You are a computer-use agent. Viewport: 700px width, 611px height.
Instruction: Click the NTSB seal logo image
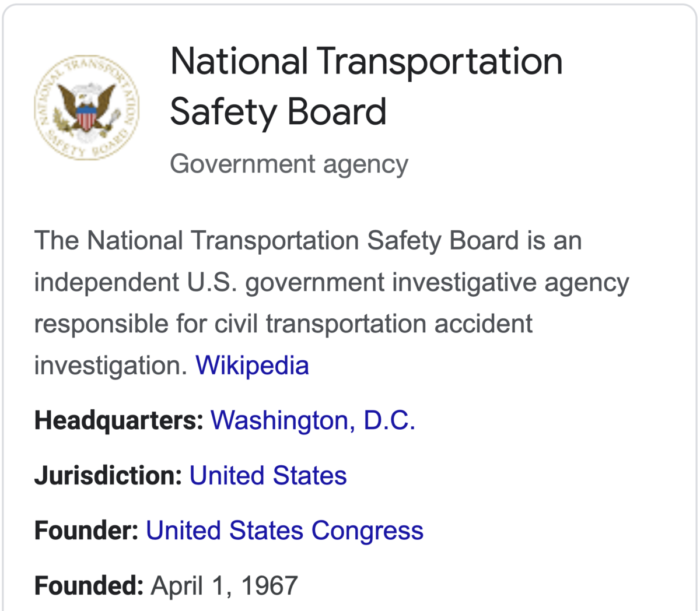tap(86, 109)
